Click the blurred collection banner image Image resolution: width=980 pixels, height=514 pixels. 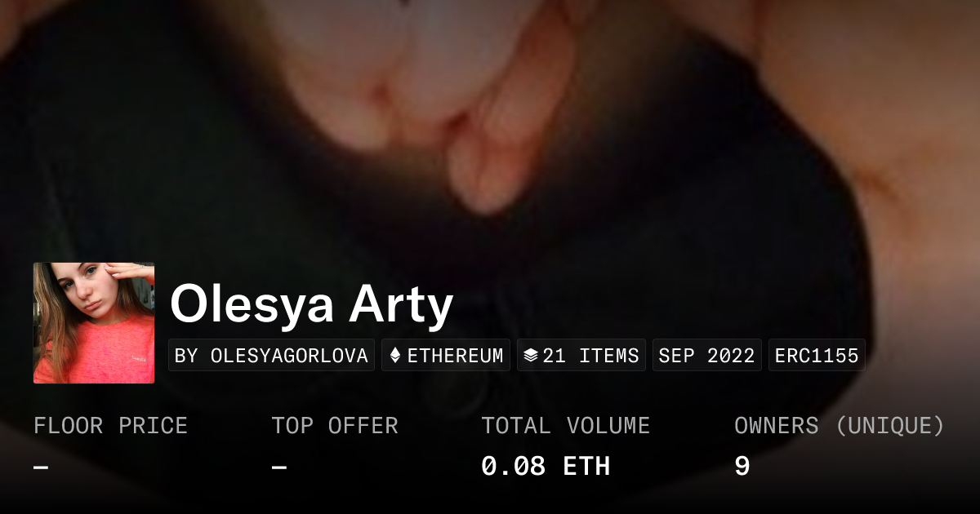490,131
